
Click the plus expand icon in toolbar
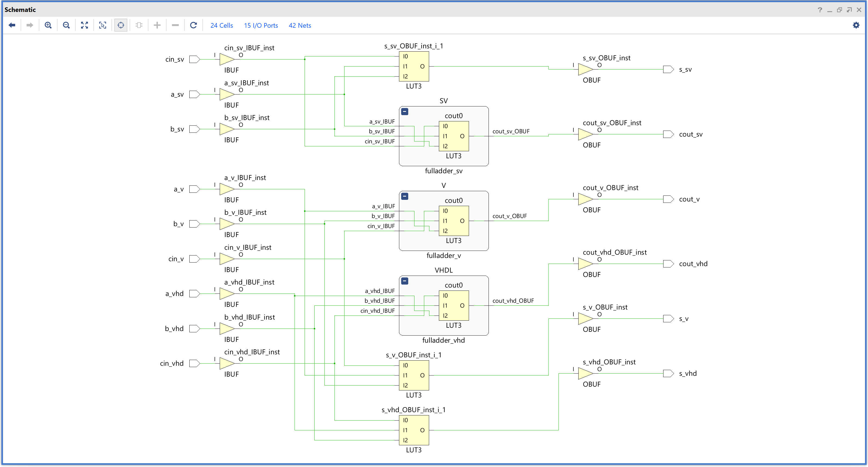click(x=157, y=25)
